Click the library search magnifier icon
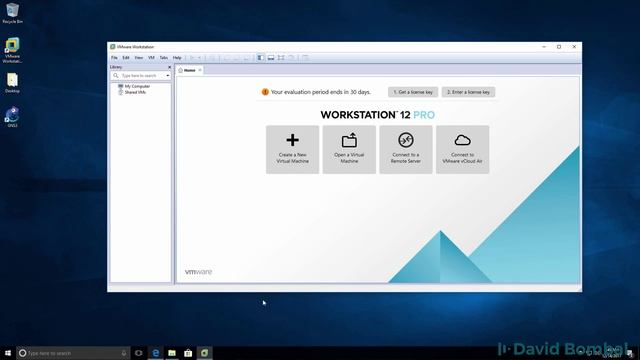This screenshot has width=640, height=360. tap(116, 76)
